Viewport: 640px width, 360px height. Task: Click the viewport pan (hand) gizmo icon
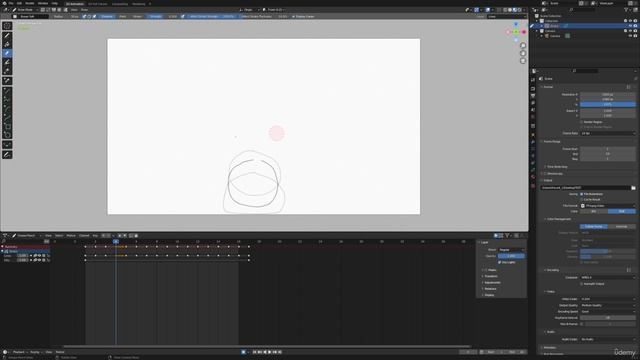523,53
